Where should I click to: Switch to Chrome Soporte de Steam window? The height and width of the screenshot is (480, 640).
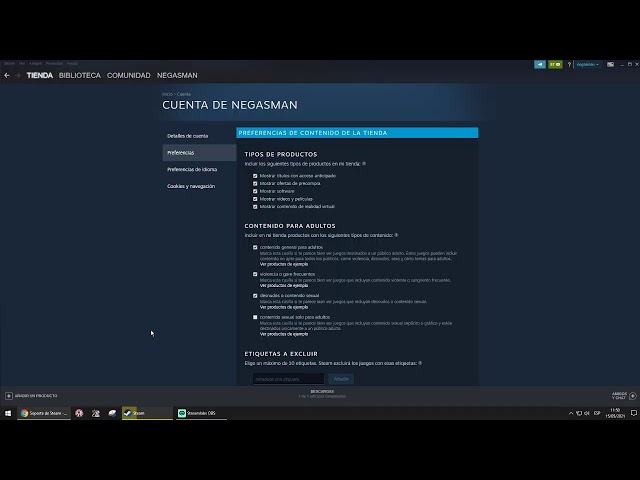[44, 413]
